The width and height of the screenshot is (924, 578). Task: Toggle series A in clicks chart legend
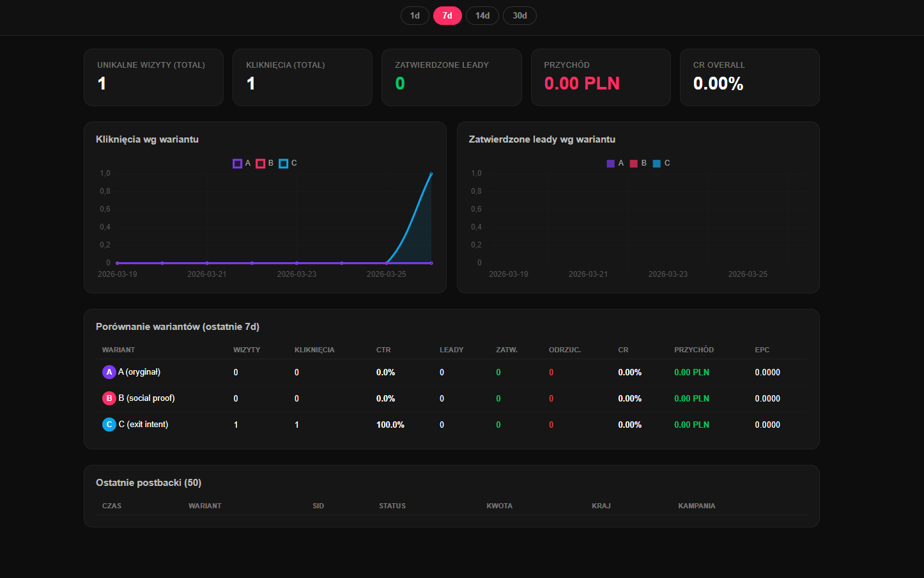pyautogui.click(x=242, y=163)
